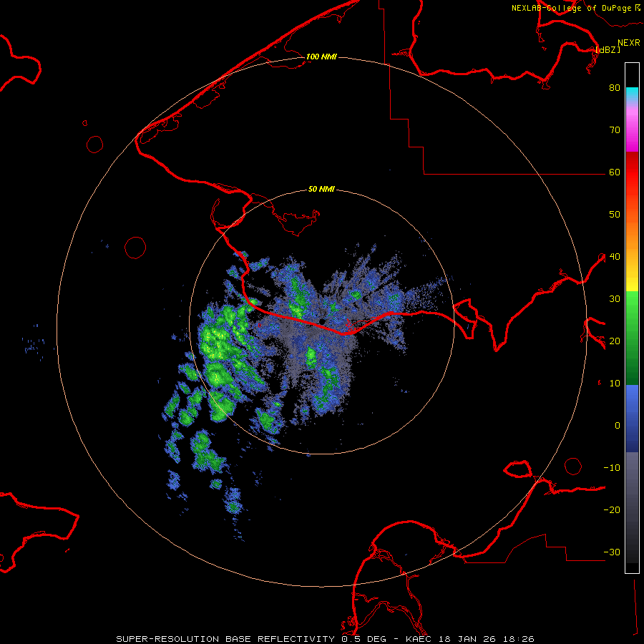
Task: Click the blue segment of the color bar
Action: tap(632, 419)
